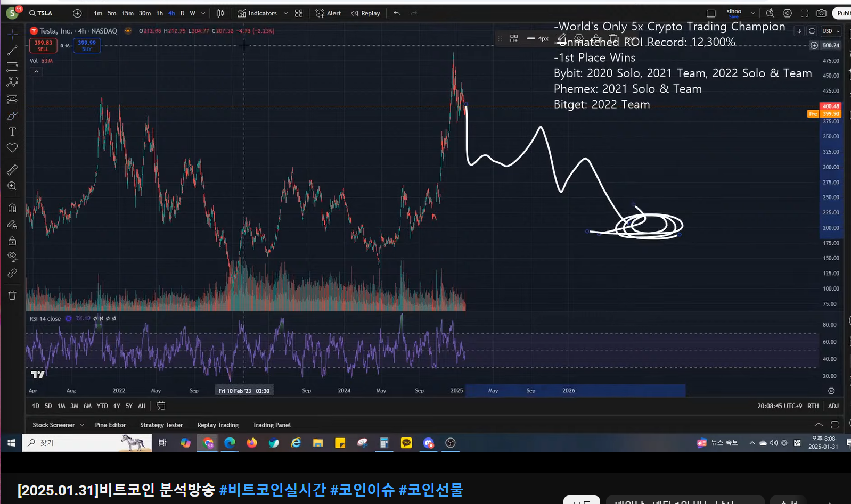This screenshot has height=504, width=851.
Task: Collapse the bottom panel chevron
Action: 819,425
